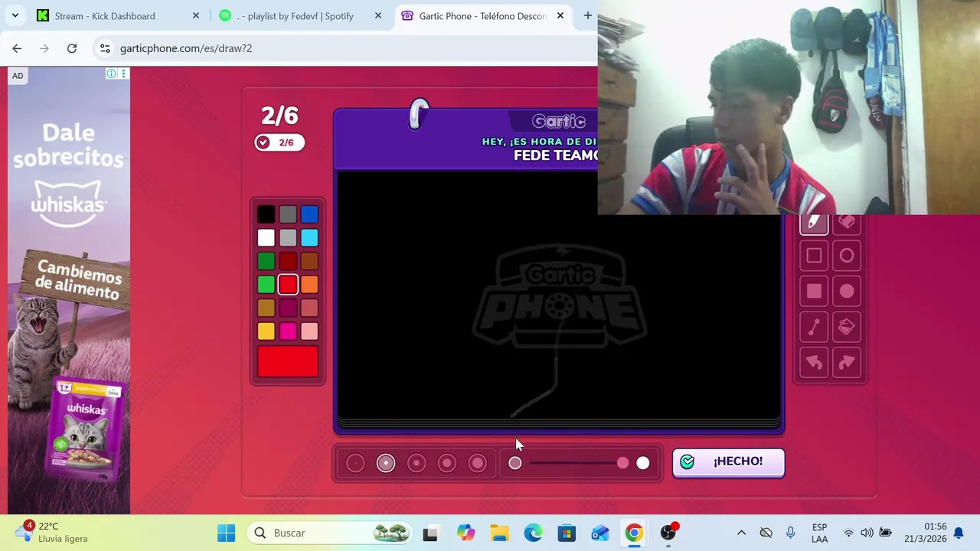Pick the brown color swatch

click(309, 261)
